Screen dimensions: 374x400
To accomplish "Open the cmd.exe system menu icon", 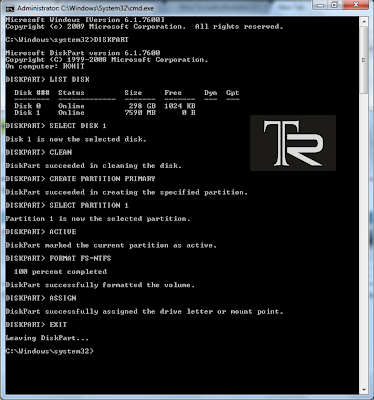I will 10,8.
